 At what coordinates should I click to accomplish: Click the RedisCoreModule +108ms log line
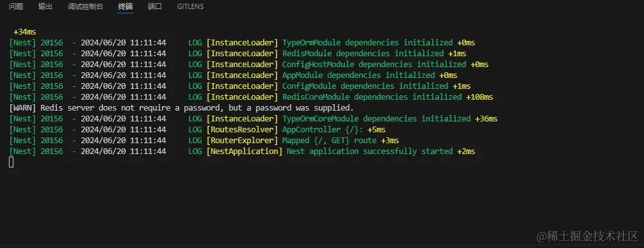[x=251, y=97]
